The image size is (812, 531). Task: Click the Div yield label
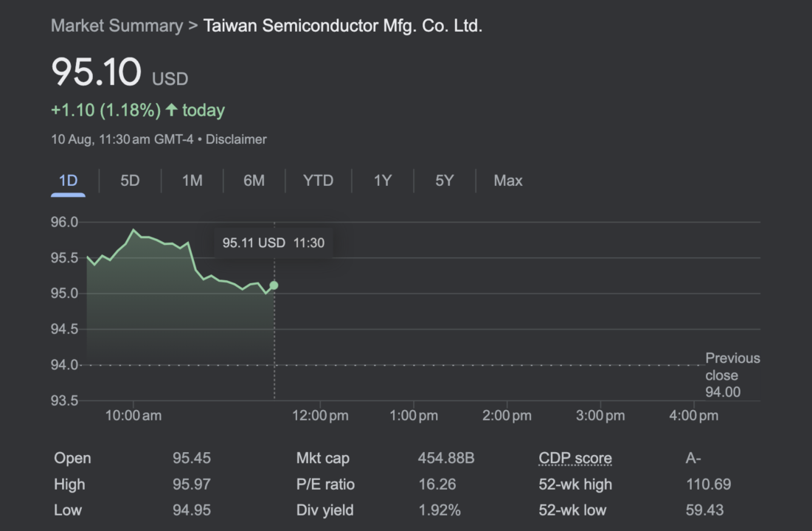point(325,510)
